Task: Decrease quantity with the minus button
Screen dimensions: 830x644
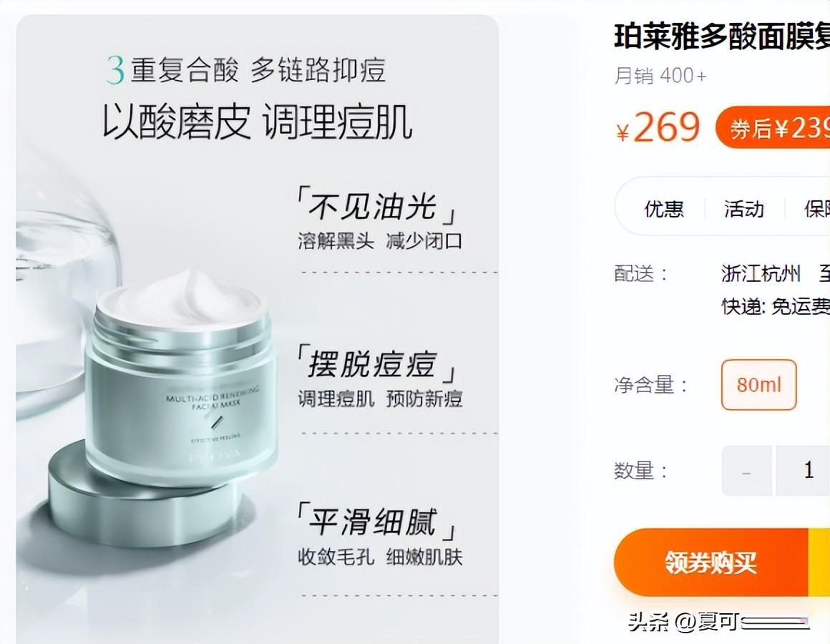Action: 746,470
